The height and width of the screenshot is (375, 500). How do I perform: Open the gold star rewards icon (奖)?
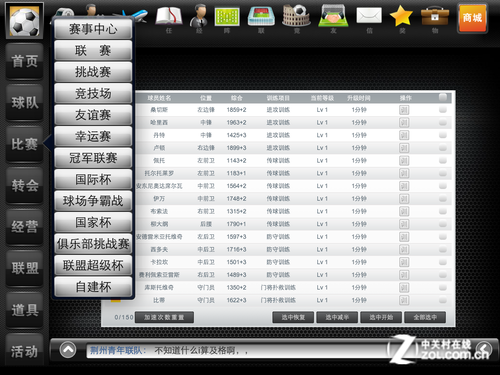[402, 16]
